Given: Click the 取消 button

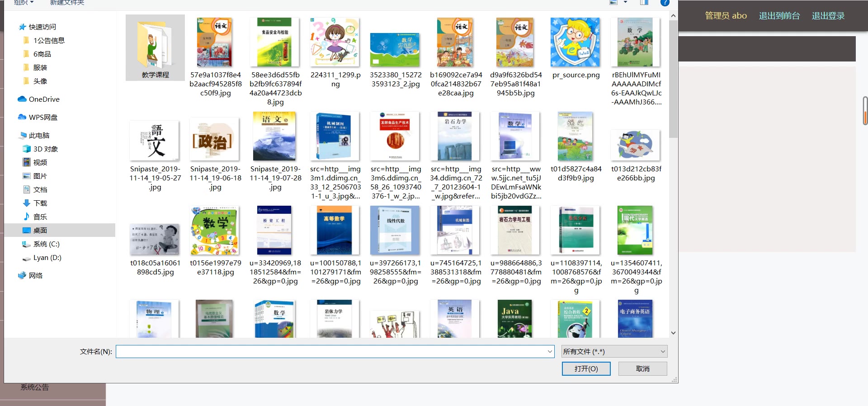Looking at the screenshot, I should click(x=642, y=368).
